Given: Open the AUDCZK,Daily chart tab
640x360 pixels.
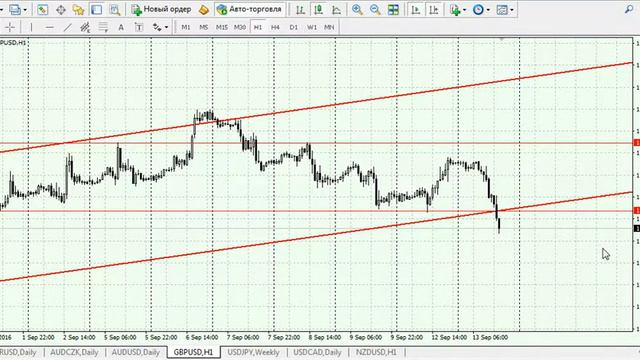Looking at the screenshot, I should click(74, 352).
